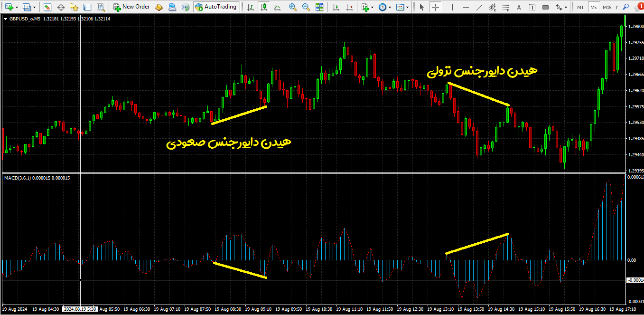This screenshot has height=315, width=644.
Task: Expand the Arrows dropdown arrow
Action: tap(566, 7)
